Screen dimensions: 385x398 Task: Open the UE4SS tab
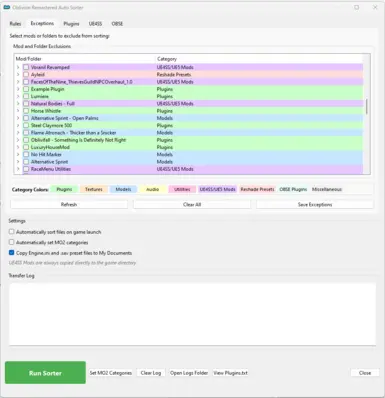(x=95, y=24)
